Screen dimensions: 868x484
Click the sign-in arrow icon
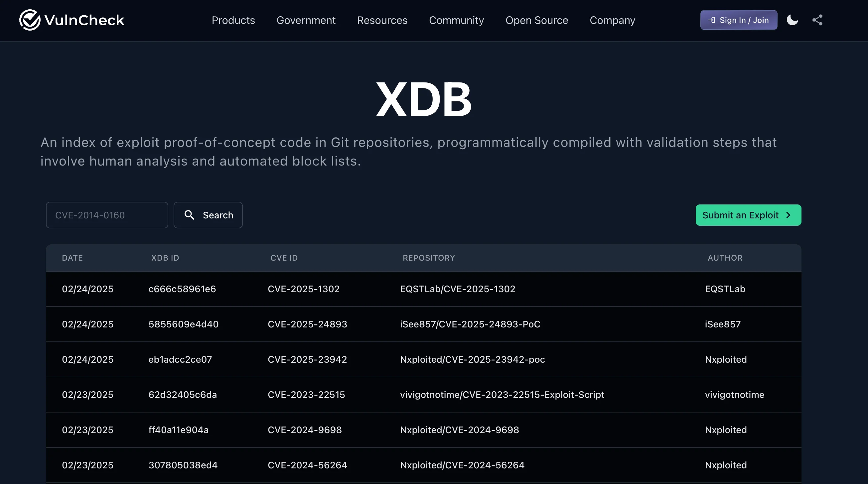point(712,20)
